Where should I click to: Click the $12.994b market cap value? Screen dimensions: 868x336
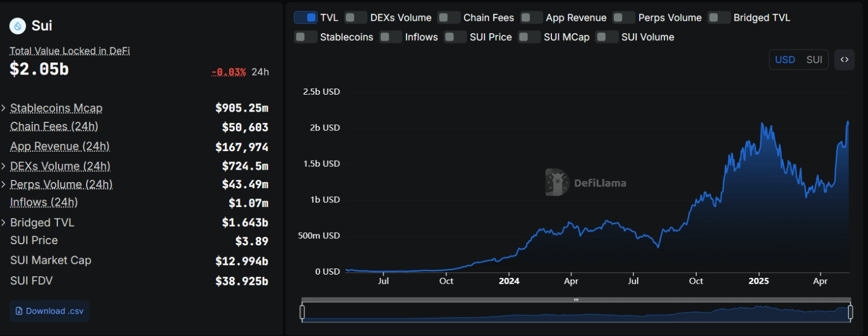tap(242, 261)
